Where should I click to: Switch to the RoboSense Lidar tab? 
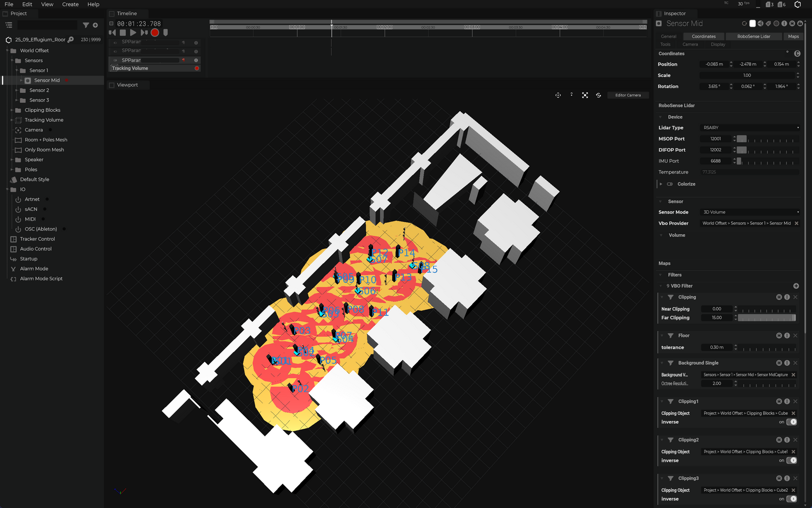753,37
